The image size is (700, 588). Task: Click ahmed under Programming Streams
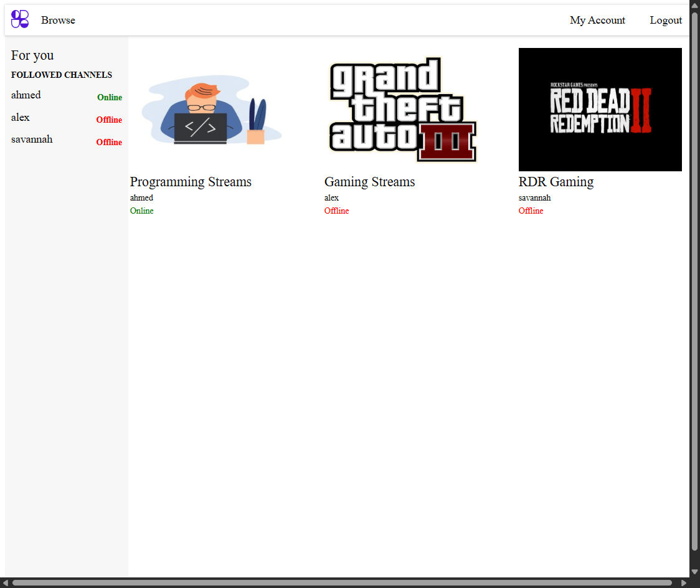[141, 198]
